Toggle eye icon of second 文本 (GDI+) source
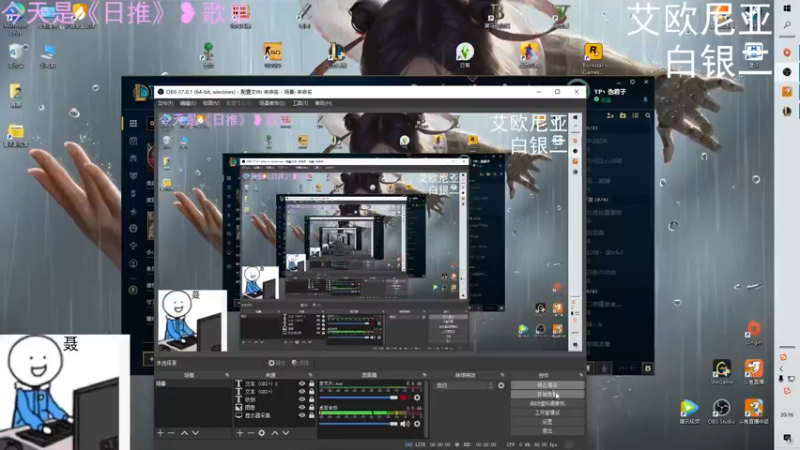This screenshot has height=450, width=800. 302,392
